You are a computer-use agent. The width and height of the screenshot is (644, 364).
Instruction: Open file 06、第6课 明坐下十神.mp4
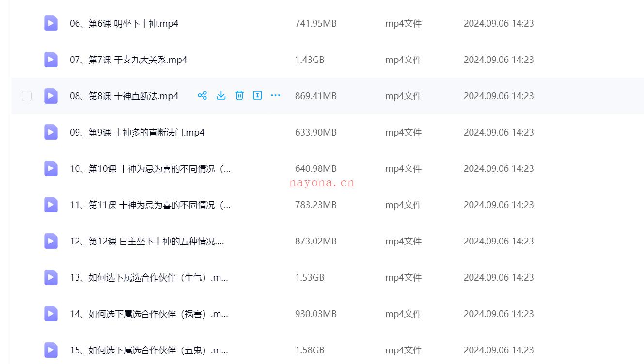pos(124,23)
